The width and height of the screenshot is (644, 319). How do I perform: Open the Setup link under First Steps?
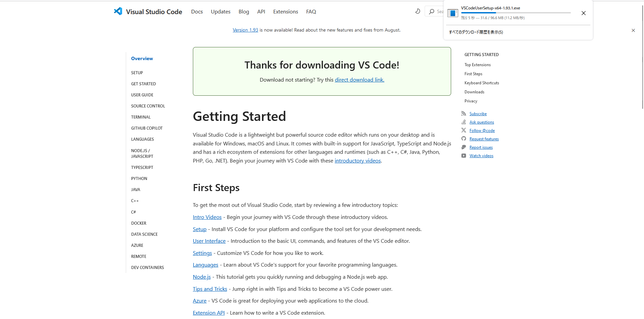coord(200,229)
